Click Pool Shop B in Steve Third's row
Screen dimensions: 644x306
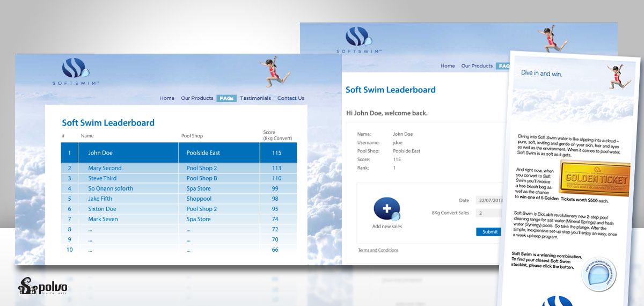202,178
